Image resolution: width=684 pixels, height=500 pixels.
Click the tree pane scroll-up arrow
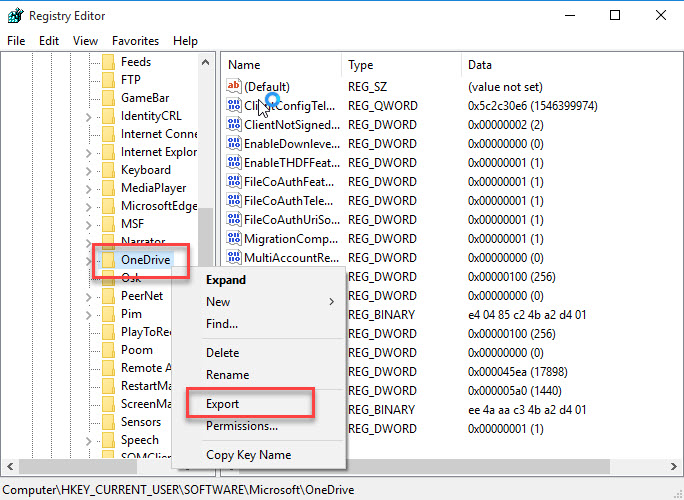[x=205, y=62]
